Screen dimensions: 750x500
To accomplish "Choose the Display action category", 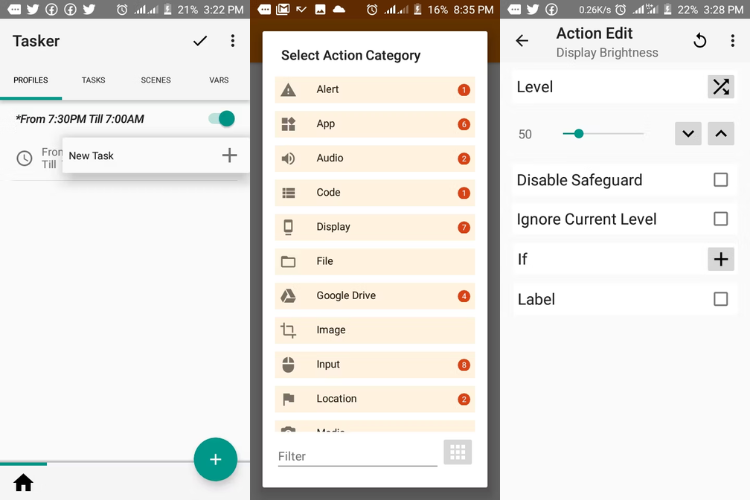I will click(375, 227).
